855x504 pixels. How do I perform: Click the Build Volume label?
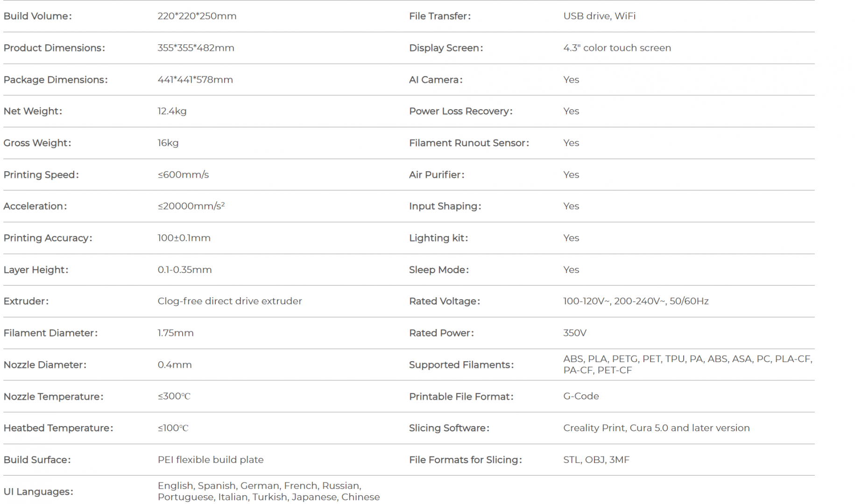pos(37,16)
